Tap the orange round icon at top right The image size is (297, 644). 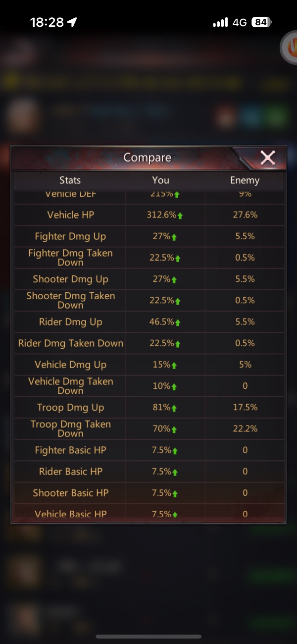point(289,47)
